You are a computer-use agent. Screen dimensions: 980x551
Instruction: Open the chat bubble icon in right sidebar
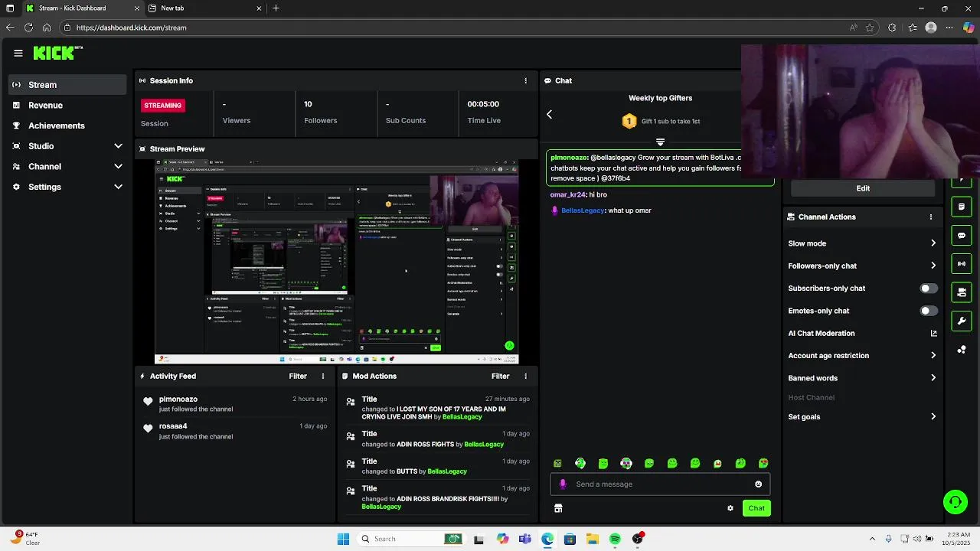[962, 236]
